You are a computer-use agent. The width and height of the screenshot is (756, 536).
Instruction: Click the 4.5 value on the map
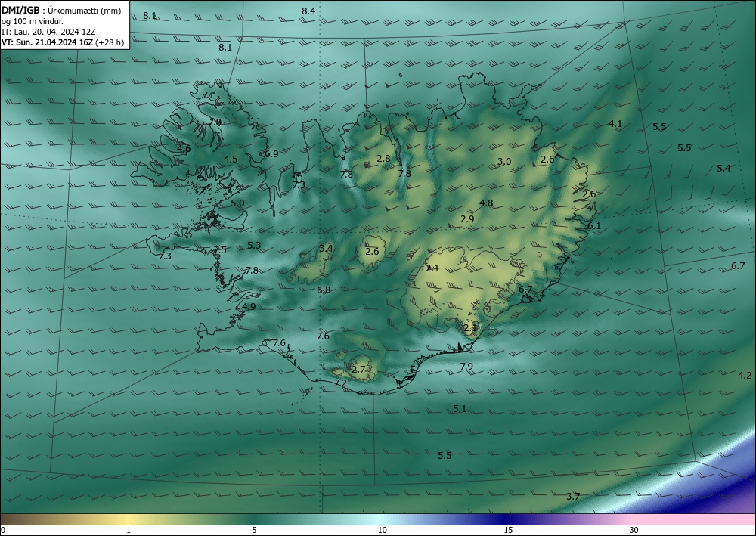click(x=231, y=159)
